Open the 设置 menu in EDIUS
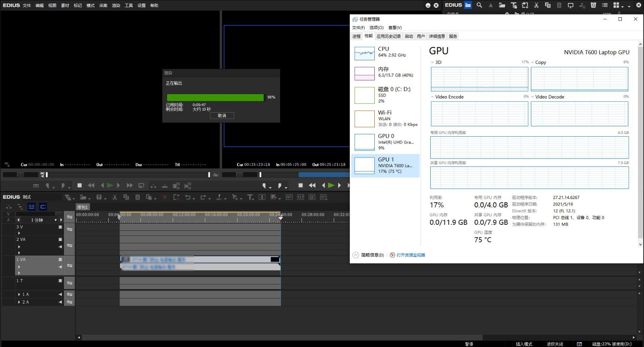 click(x=142, y=5)
